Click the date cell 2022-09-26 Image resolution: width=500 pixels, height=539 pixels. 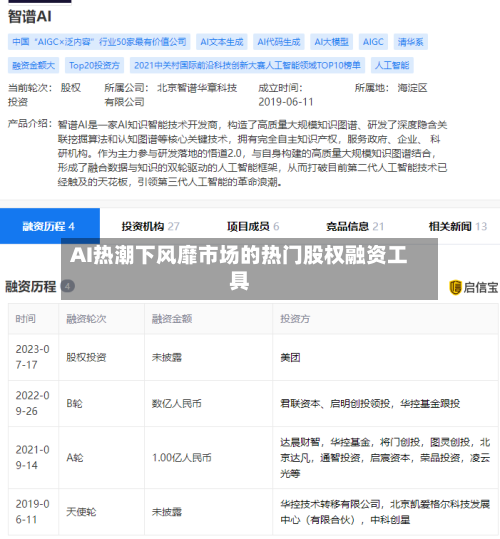pos(33,403)
